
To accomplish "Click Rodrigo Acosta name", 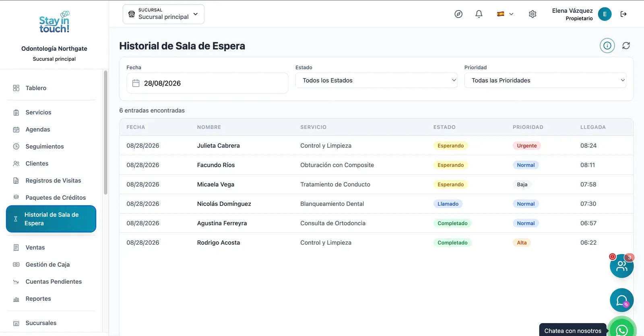I will tap(219, 243).
